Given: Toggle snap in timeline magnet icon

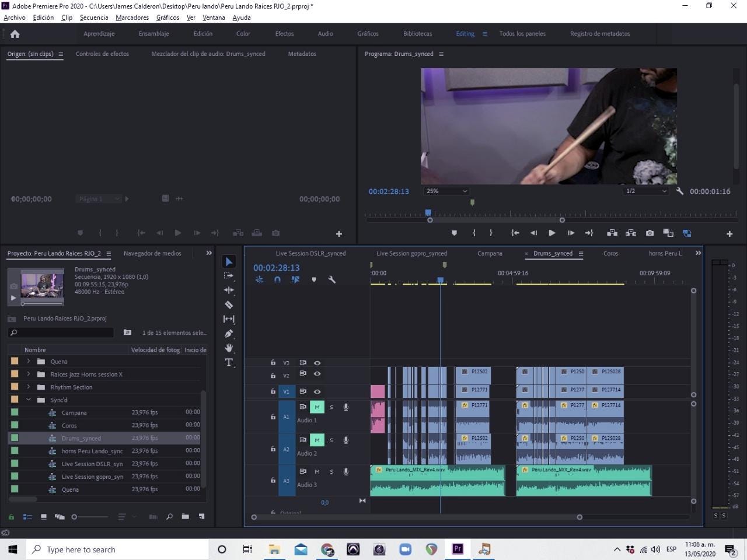Looking at the screenshot, I should pyautogui.click(x=277, y=279).
